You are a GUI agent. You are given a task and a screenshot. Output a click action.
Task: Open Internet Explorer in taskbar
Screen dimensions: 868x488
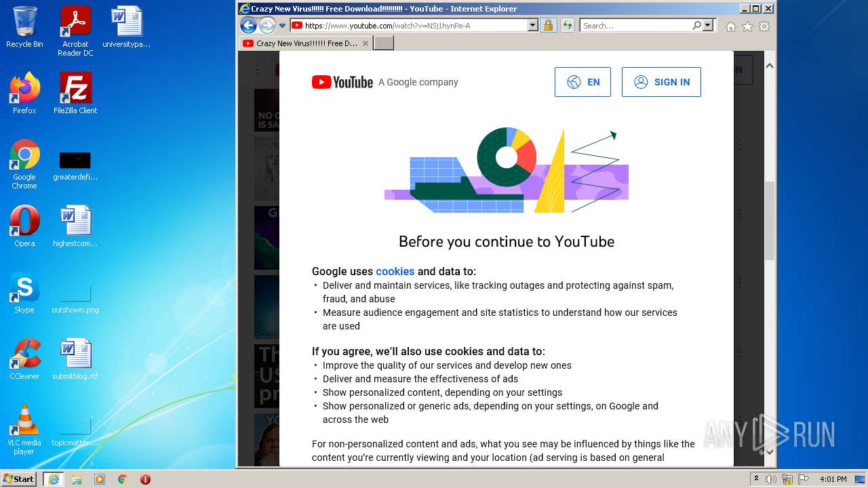point(53,479)
